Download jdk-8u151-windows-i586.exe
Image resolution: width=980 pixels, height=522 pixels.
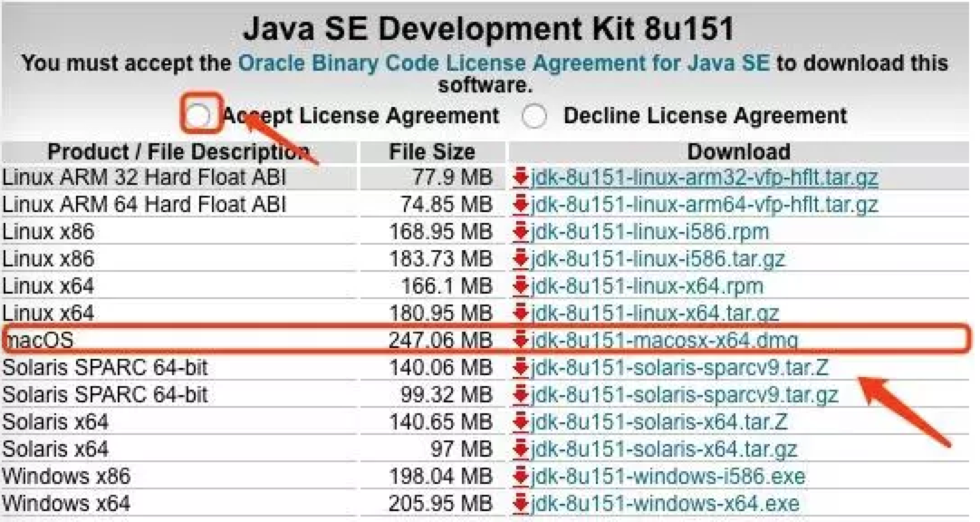tap(668, 477)
